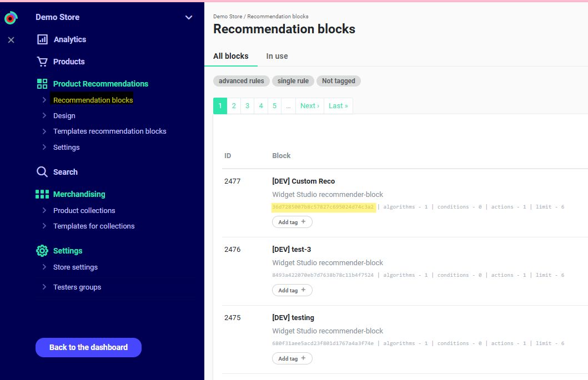This screenshot has width=588, height=380.
Task: Add tag to the [DEV] Custom Reco block
Action: (292, 222)
